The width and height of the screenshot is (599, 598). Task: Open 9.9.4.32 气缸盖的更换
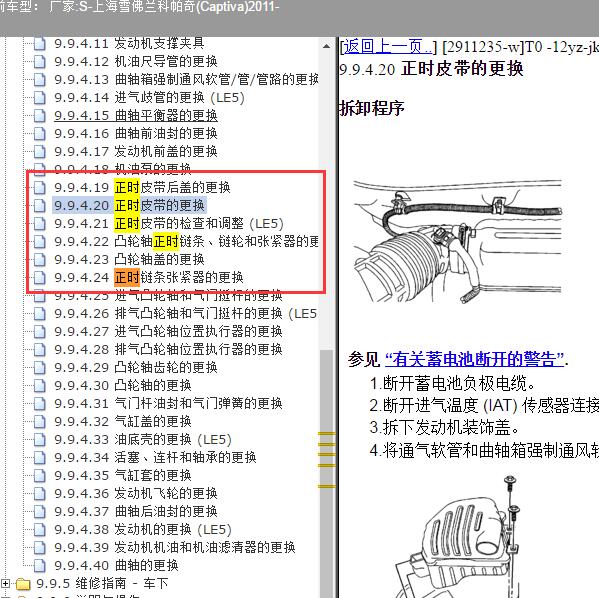123,421
